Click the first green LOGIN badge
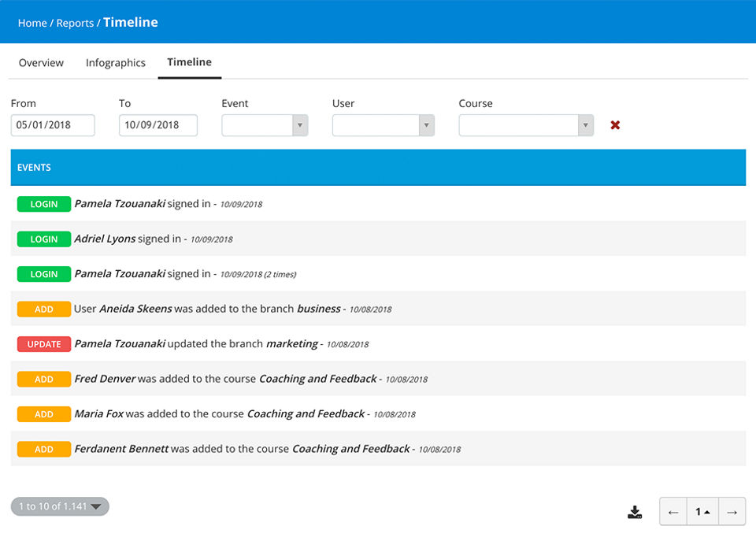Image resolution: width=756 pixels, height=541 pixels. [44, 204]
